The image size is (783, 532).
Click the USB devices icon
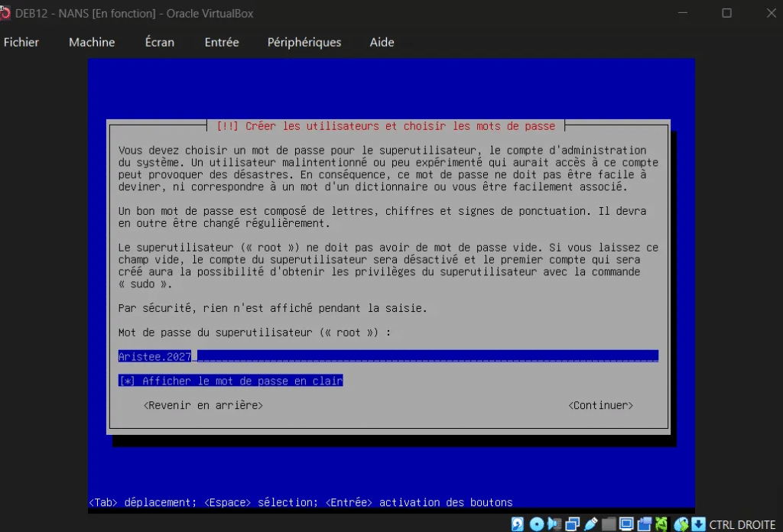[x=590, y=524]
